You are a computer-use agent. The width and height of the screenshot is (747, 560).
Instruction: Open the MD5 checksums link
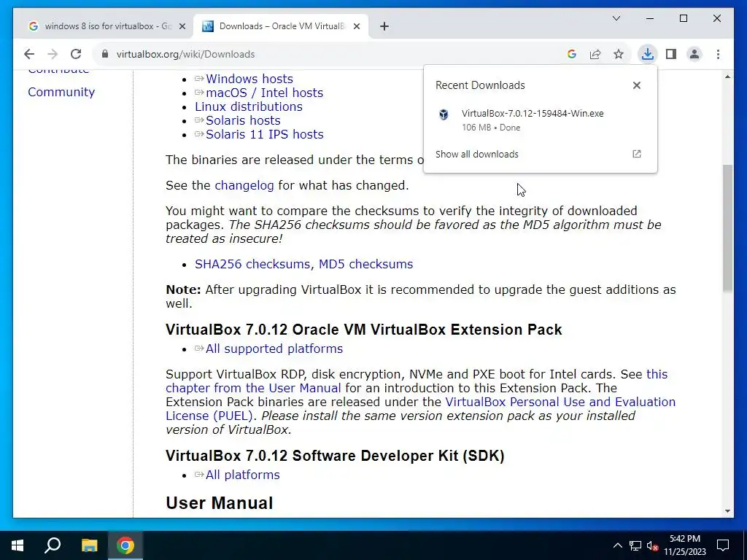coord(366,264)
